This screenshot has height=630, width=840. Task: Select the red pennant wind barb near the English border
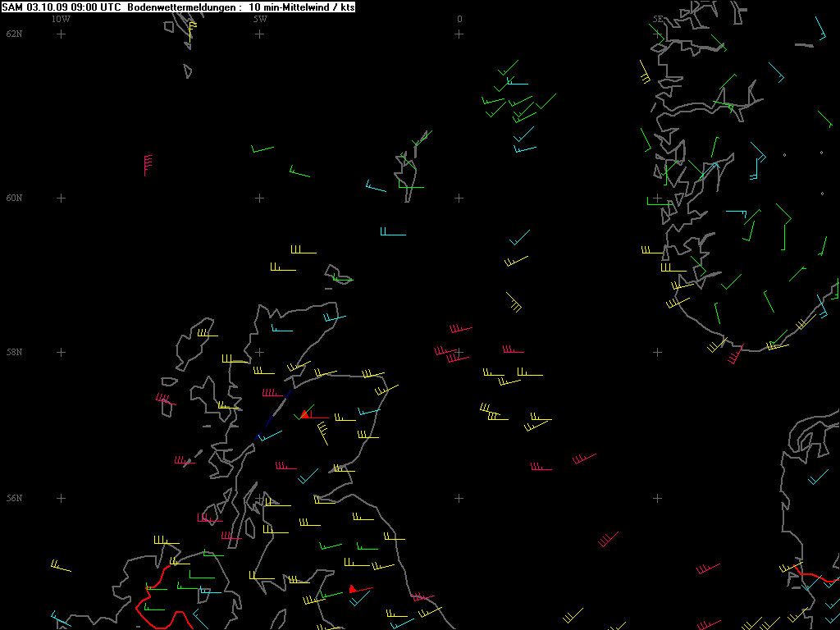(x=353, y=589)
